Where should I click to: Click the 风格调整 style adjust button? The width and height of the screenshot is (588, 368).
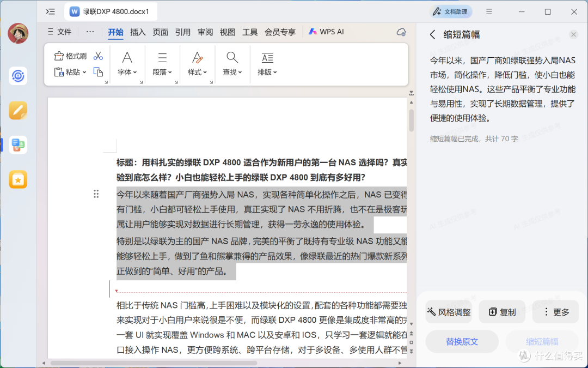tap(449, 312)
